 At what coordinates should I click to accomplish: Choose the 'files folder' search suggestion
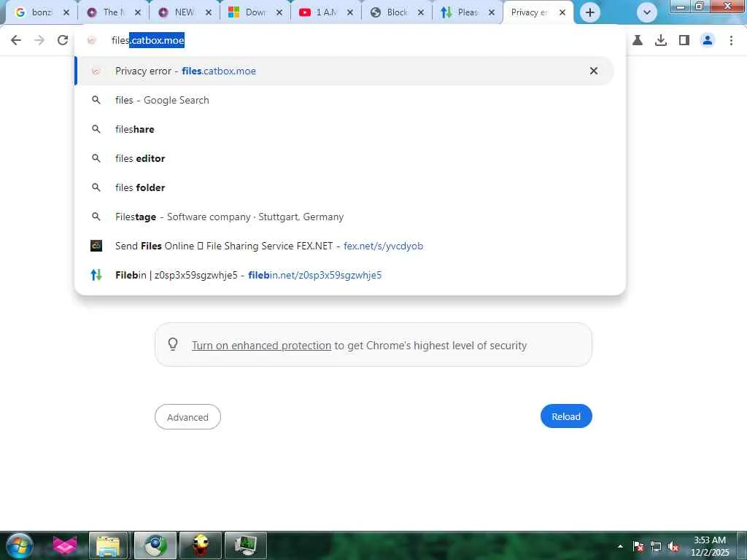tap(344, 187)
